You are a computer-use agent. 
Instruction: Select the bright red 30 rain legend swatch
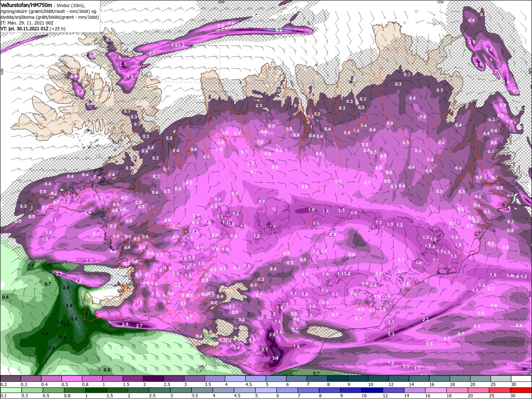pos(521,390)
